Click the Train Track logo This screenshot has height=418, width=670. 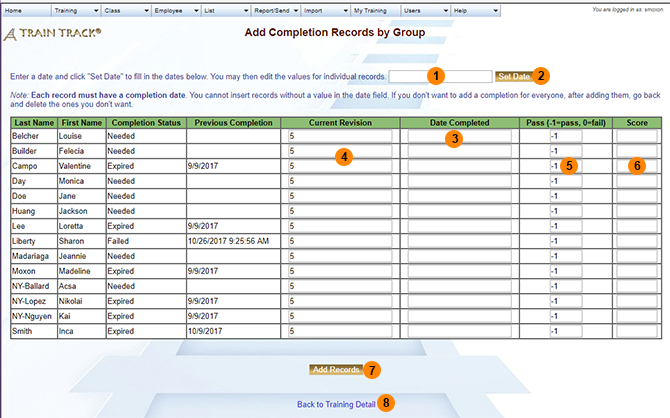[x=52, y=34]
